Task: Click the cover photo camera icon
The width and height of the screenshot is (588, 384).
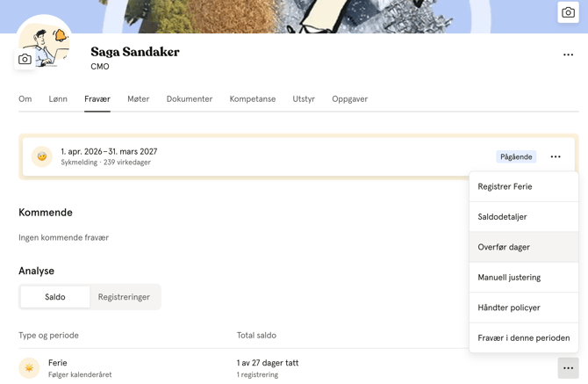Action: (568, 12)
